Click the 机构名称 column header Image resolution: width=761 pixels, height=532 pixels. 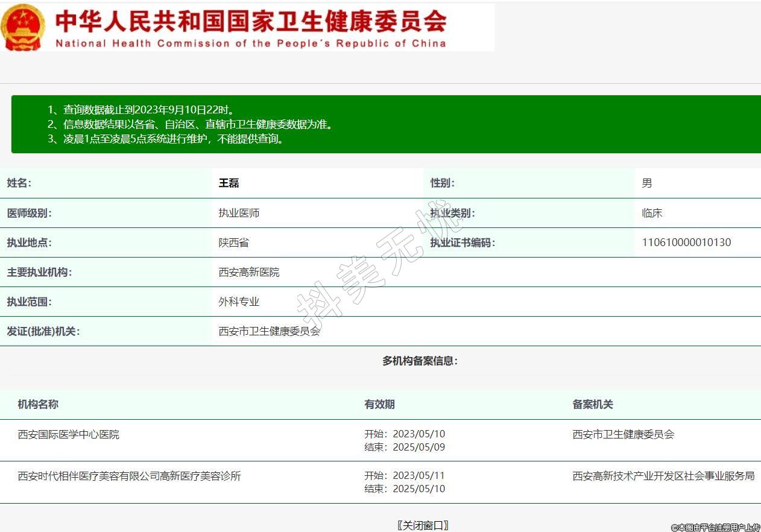[x=38, y=404]
